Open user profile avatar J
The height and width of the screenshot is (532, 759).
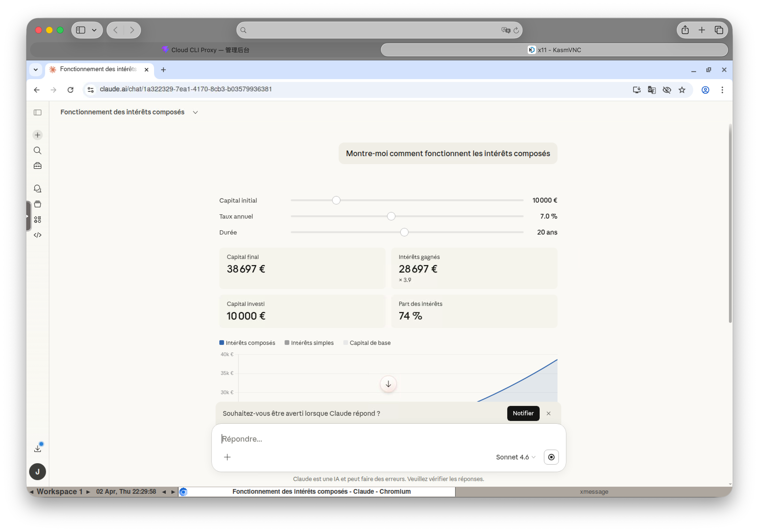38,471
